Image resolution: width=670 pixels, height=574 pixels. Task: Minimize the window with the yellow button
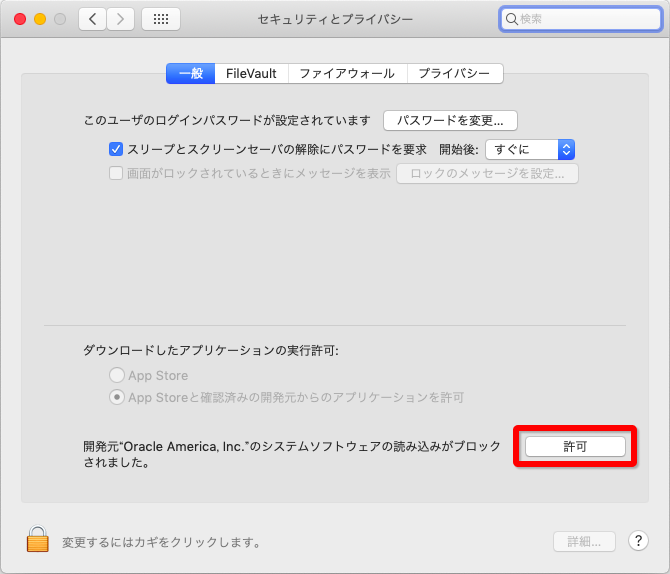40,19
